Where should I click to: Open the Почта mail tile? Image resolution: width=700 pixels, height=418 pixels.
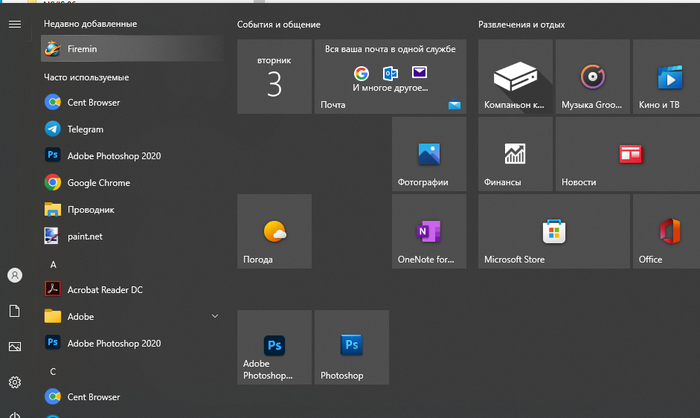(x=390, y=76)
